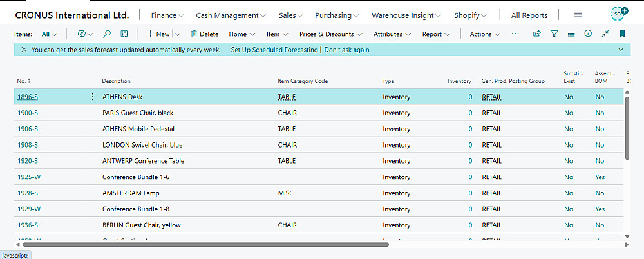This screenshot has height=259, width=644.
Task: Open the Prices & Discounts dropdown
Action: tap(330, 34)
